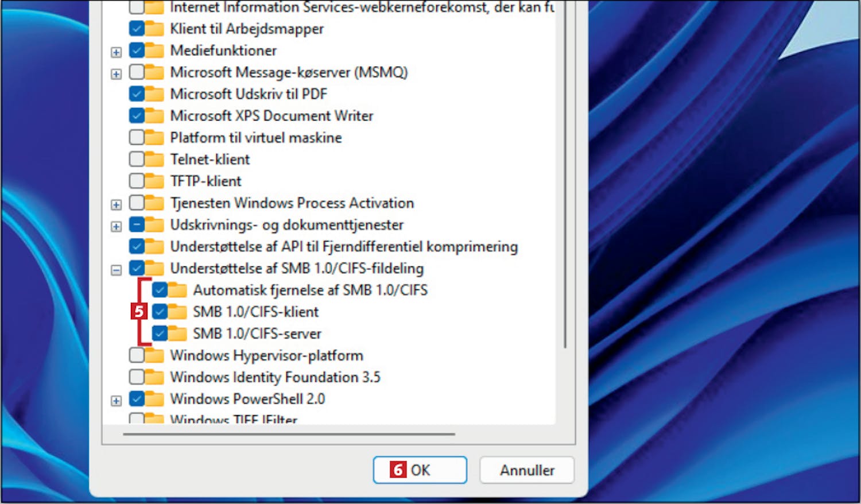Viewport: 861px width, 504px height.
Task: Toggle the SMB 1.0/CIFS-server checkbox
Action: [x=160, y=334]
